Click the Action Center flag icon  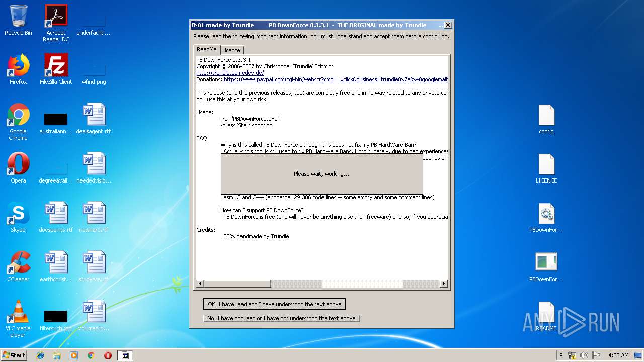click(596, 355)
